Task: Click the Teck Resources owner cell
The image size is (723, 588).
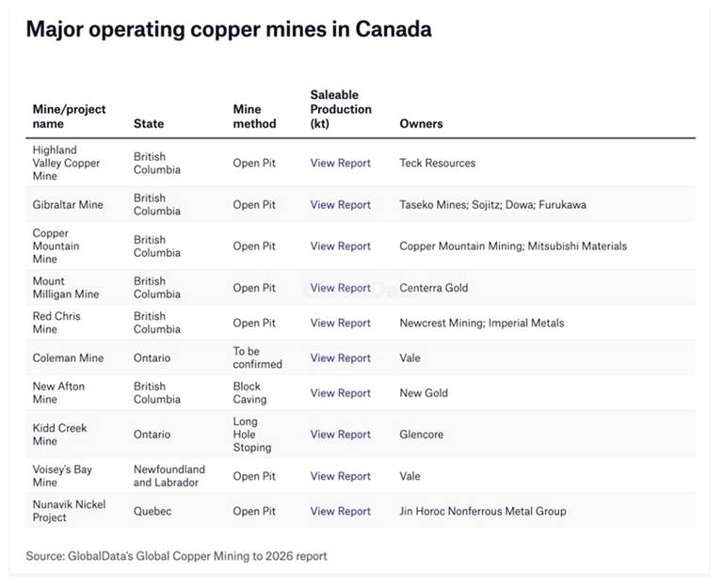Action: (437, 163)
